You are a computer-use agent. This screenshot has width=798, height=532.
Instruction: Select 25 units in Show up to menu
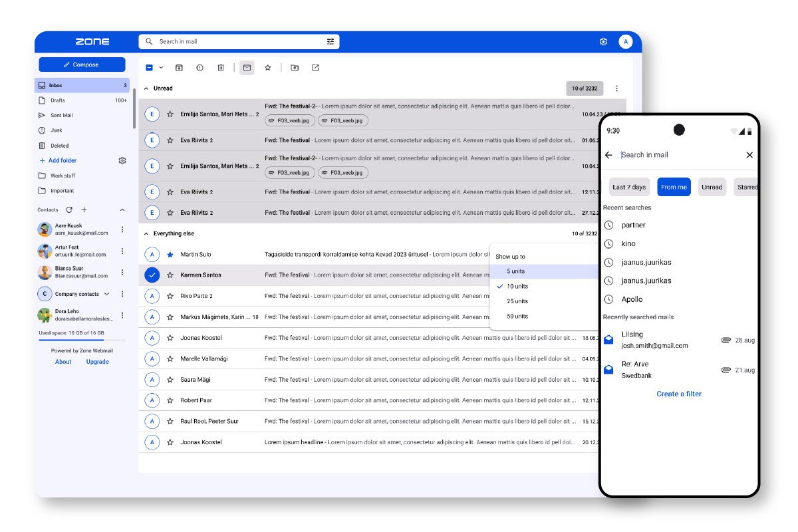coord(517,301)
